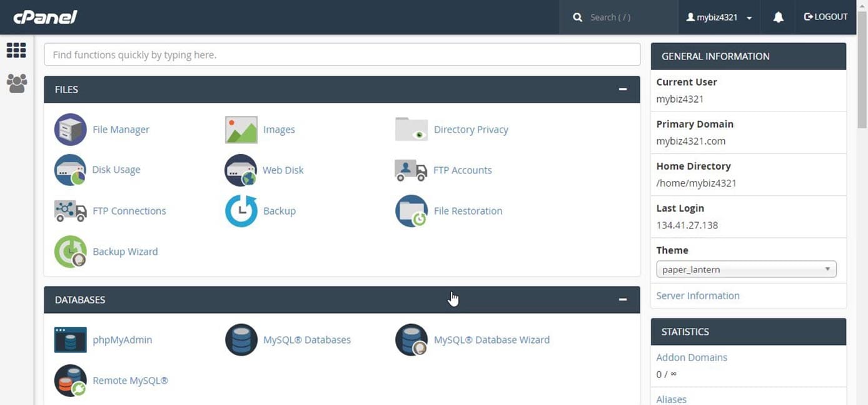This screenshot has width=868, height=405.
Task: Open the File Manager icon
Action: (70, 130)
